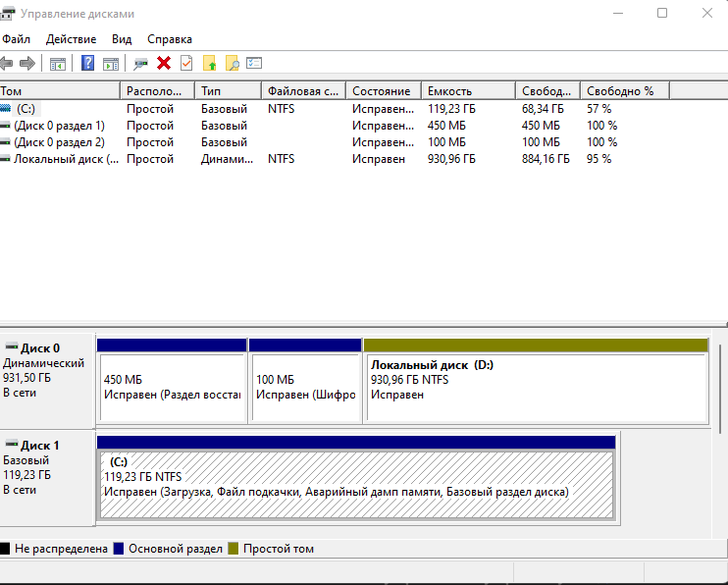The height and width of the screenshot is (585, 728).
Task: Open the Вид menu
Action: [122, 39]
